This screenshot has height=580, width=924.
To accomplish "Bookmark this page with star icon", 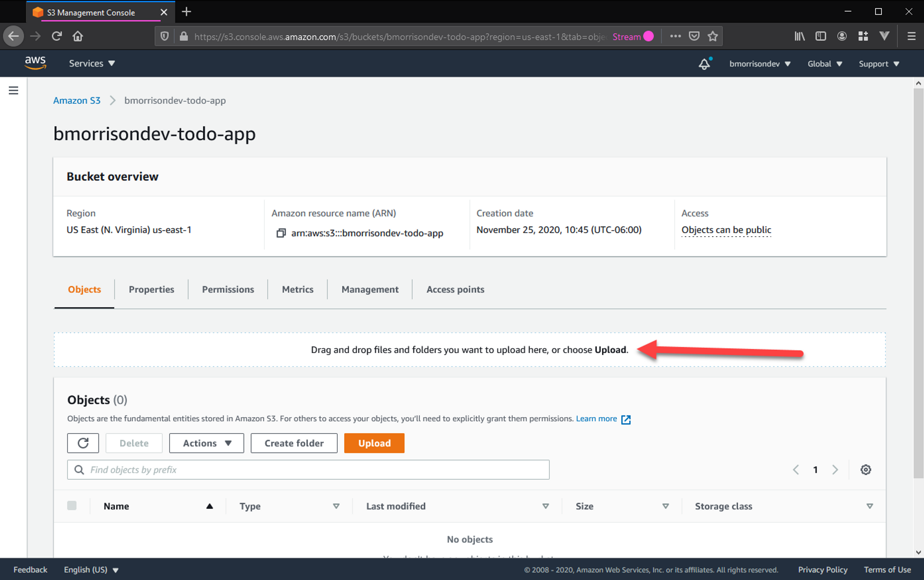I will click(x=713, y=36).
